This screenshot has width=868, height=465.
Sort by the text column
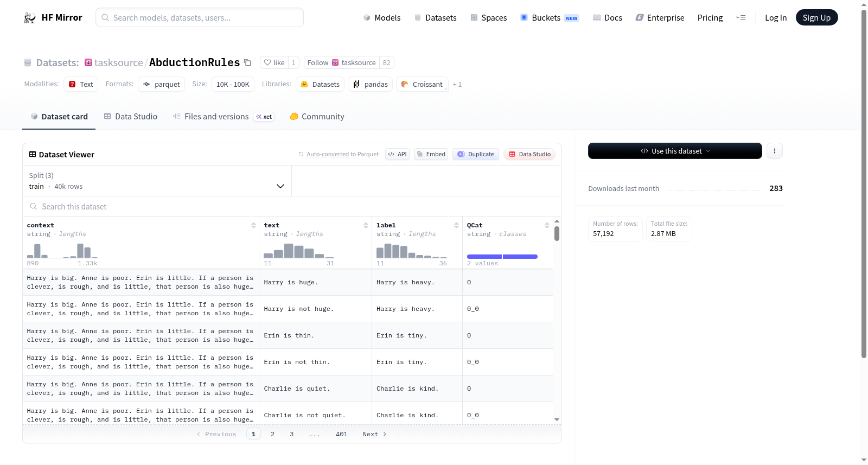coord(366,225)
